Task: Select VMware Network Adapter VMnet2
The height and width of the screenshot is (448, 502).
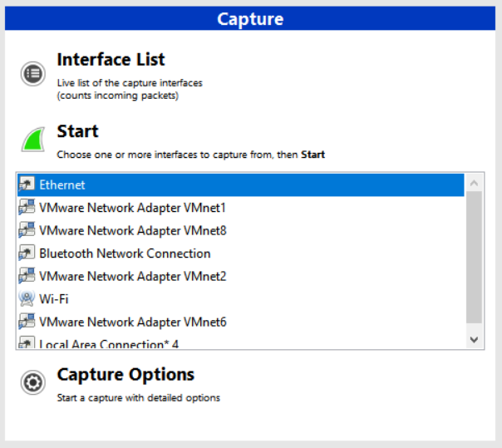Action: pos(132,276)
